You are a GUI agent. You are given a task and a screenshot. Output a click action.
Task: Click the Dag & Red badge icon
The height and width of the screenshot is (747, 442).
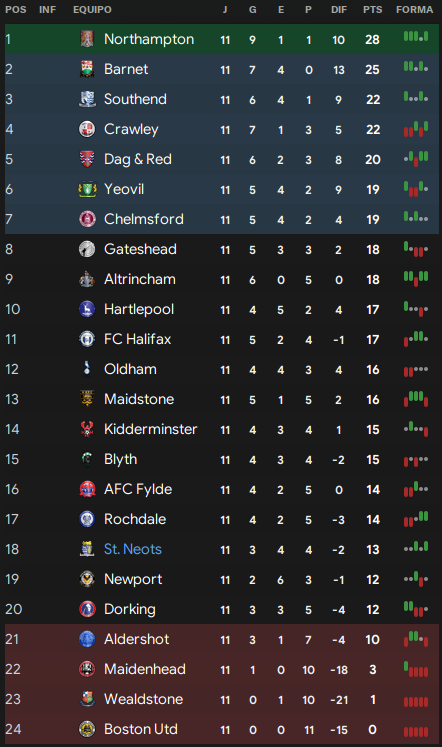coord(87,159)
